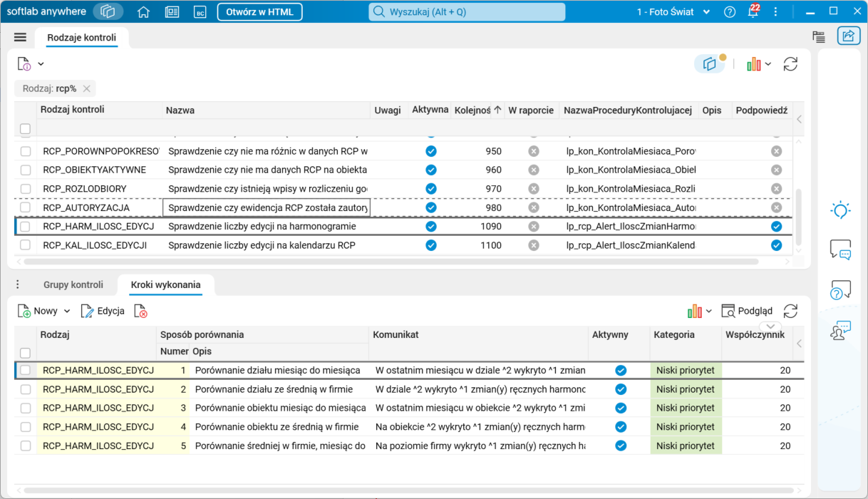The image size is (868, 499).
Task: Toggle select-all checkbox in Kroki wykonania header
Action: pyautogui.click(x=26, y=352)
